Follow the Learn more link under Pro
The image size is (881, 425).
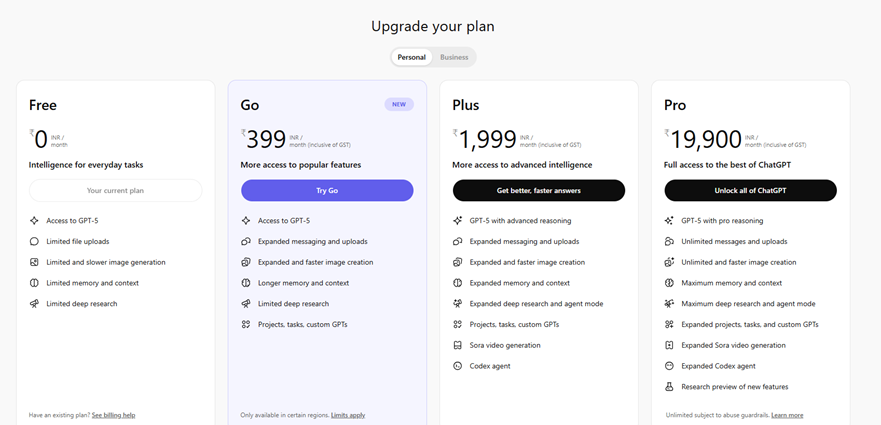tap(787, 415)
